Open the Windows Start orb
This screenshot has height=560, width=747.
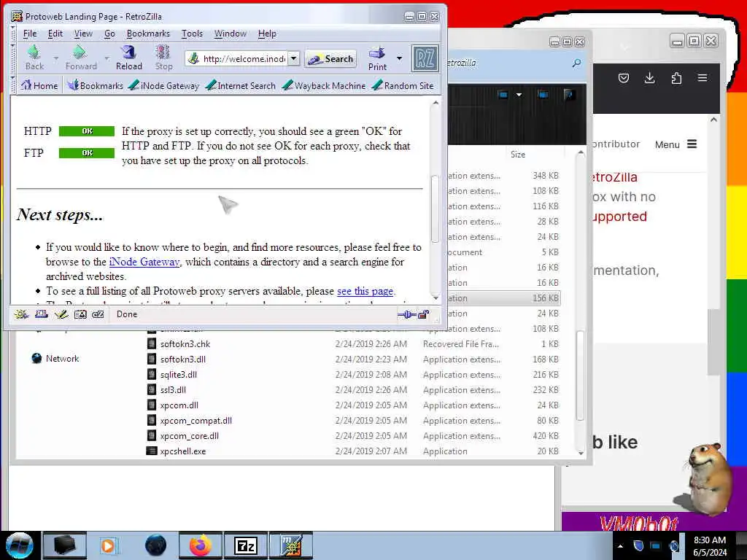pyautogui.click(x=19, y=545)
